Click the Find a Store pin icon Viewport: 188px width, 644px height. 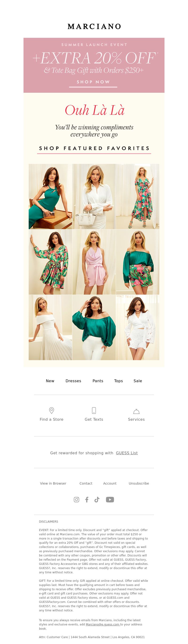tap(51, 410)
